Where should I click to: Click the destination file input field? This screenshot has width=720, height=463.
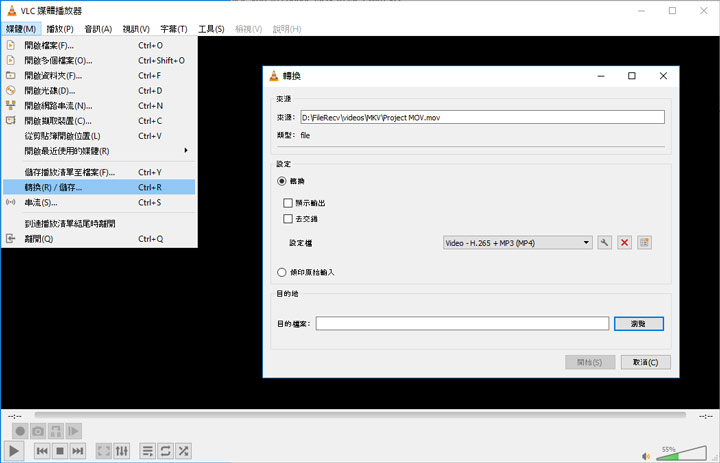click(462, 323)
